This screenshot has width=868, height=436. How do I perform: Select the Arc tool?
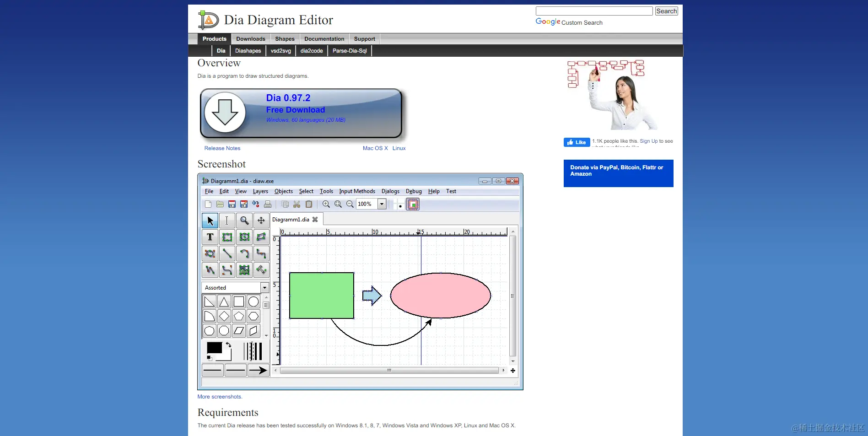pyautogui.click(x=244, y=253)
